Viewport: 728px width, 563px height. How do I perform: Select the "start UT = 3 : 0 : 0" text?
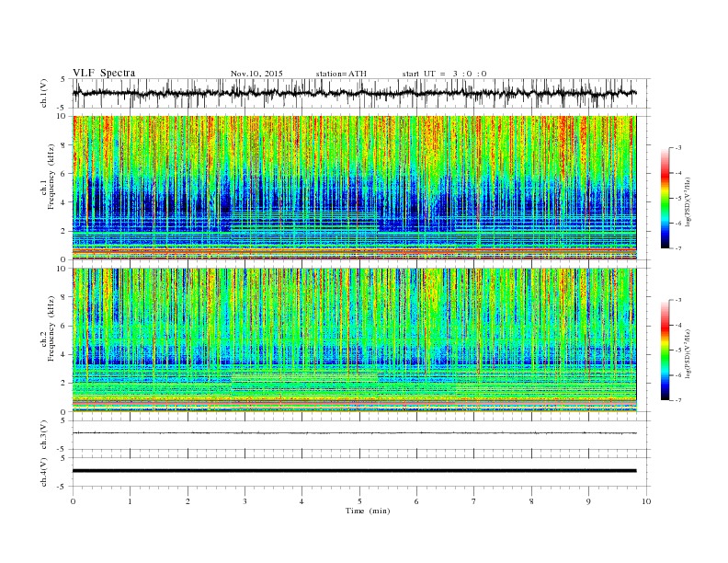point(444,74)
